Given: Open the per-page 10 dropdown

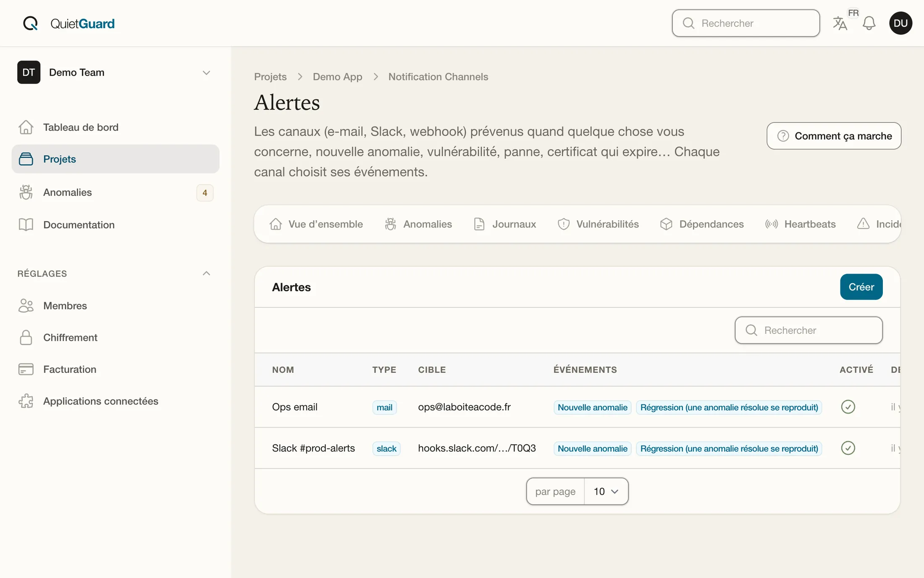Looking at the screenshot, I should [606, 491].
